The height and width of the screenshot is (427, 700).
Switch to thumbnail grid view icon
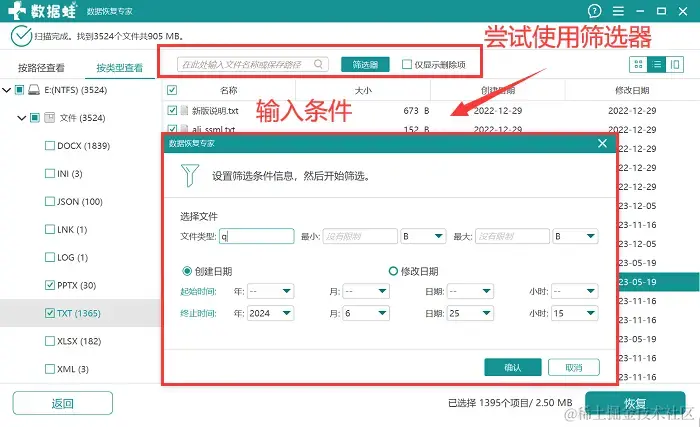click(638, 65)
